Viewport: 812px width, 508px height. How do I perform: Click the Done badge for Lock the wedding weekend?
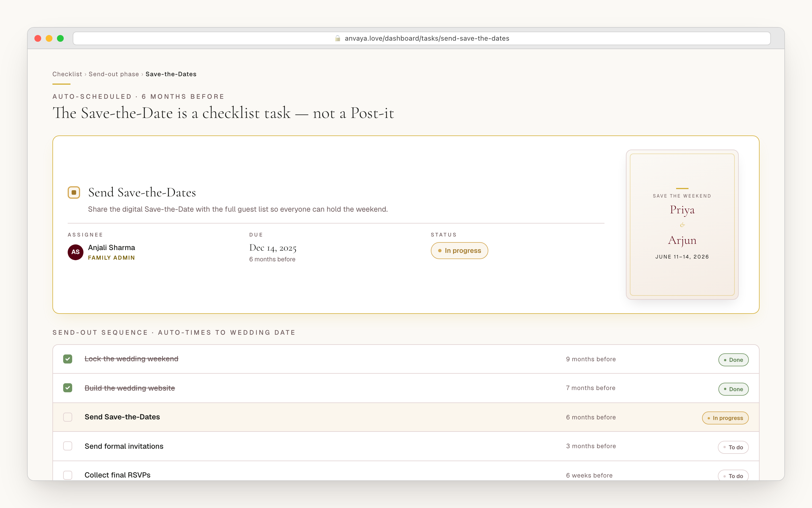(734, 360)
